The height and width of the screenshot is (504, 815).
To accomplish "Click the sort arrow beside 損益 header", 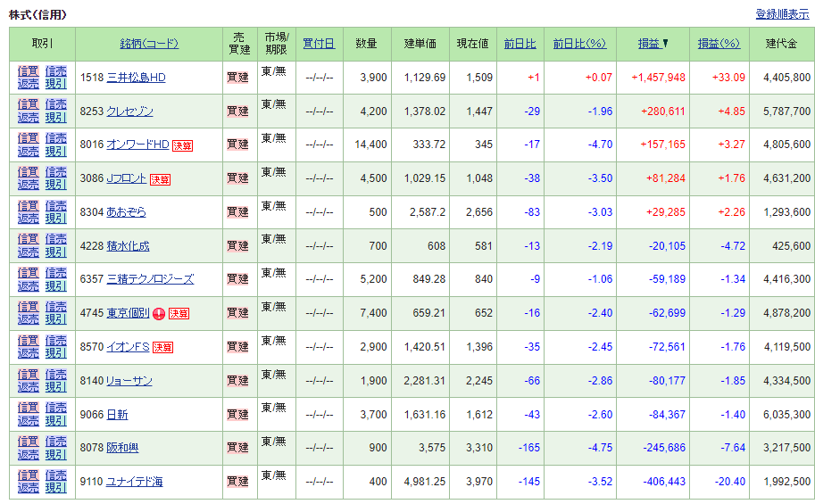I will [665, 44].
